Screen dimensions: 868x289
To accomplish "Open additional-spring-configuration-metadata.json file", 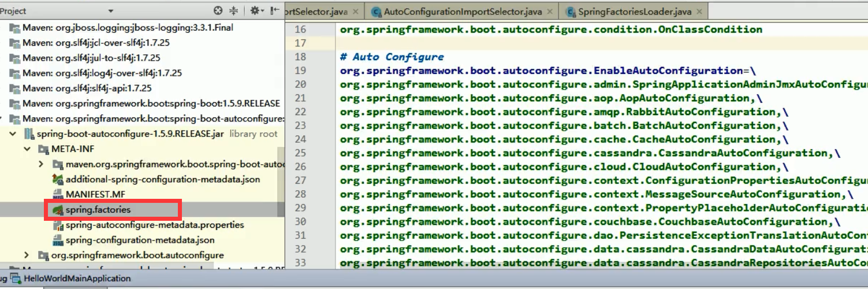I will (163, 179).
